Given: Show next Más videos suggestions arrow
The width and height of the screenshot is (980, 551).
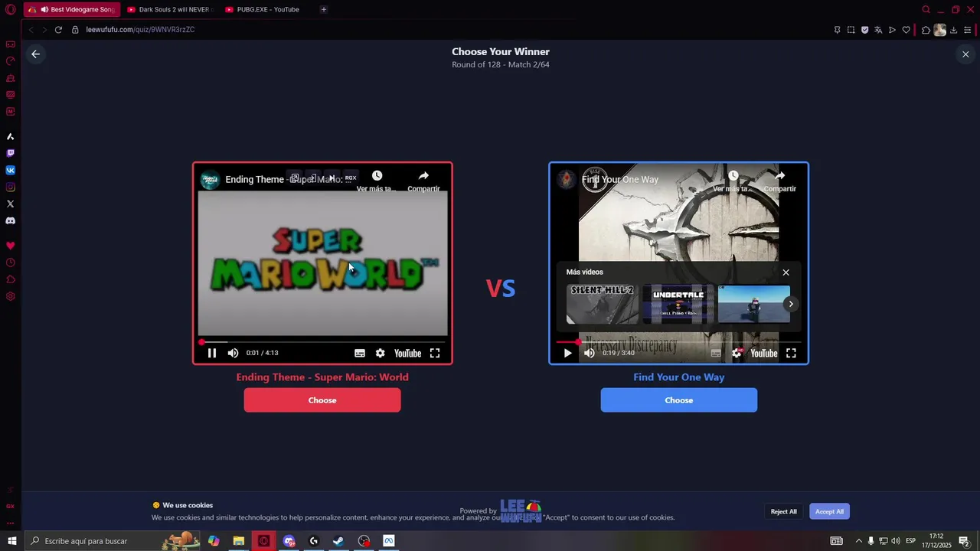Looking at the screenshot, I should 791,304.
